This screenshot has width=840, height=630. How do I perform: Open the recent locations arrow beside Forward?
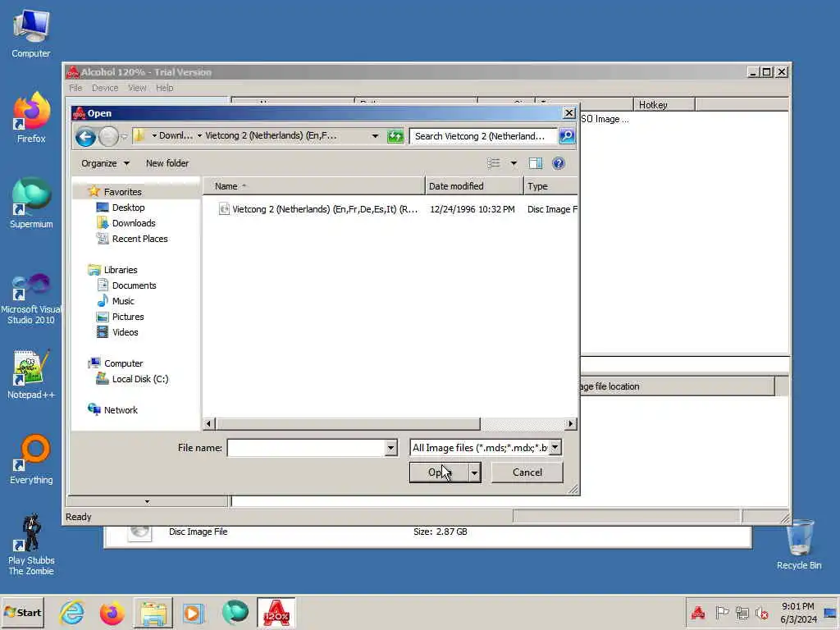coord(124,137)
